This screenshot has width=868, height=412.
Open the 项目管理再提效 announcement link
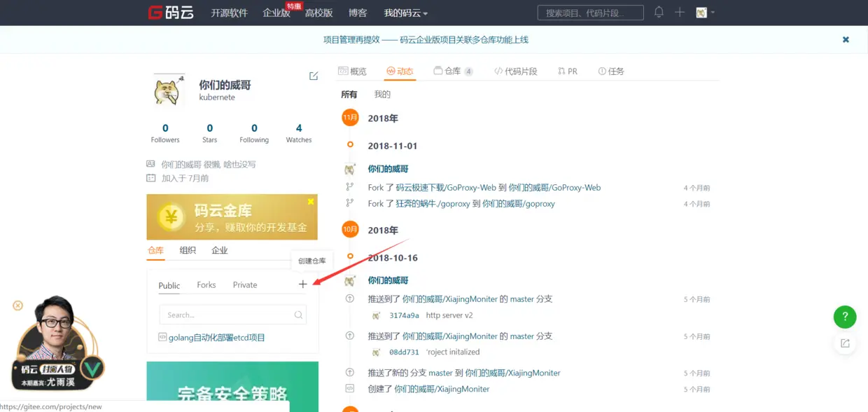coord(426,40)
